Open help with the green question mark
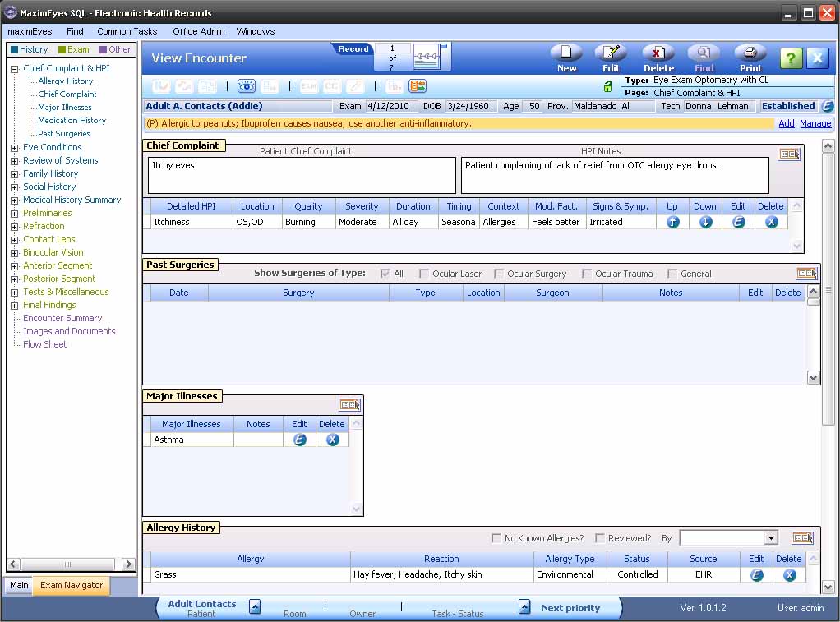The image size is (840, 622). point(792,58)
